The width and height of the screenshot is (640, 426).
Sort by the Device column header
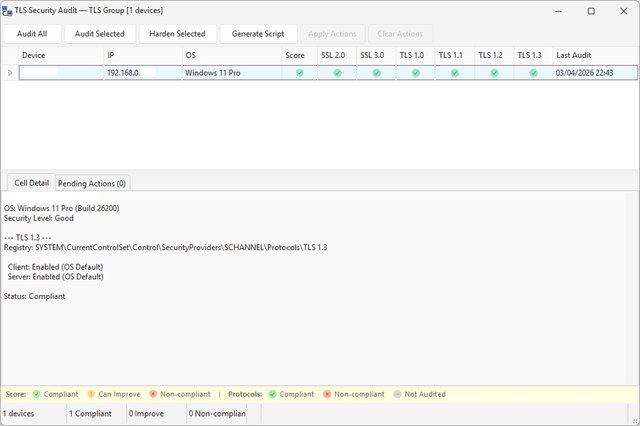coord(61,55)
